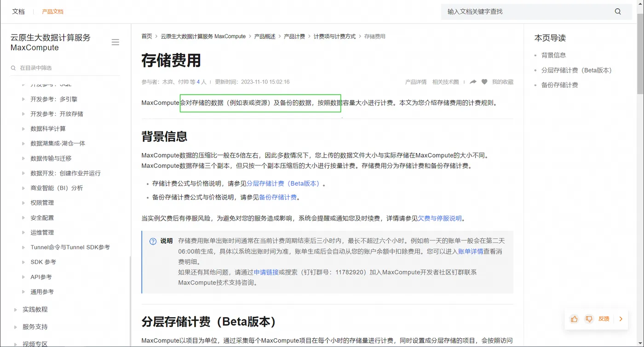The image size is (644, 347).
Task: Open Tunnel命令与Tunnel SDK参考 sidebar item
Action: point(70,247)
